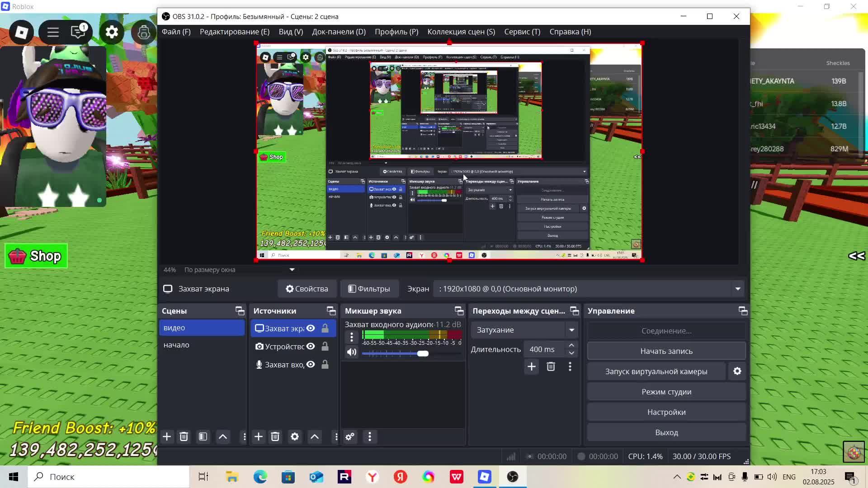Screen dimensions: 868x488
Task: Hide the Захват экрана source
Action: click(x=311, y=328)
